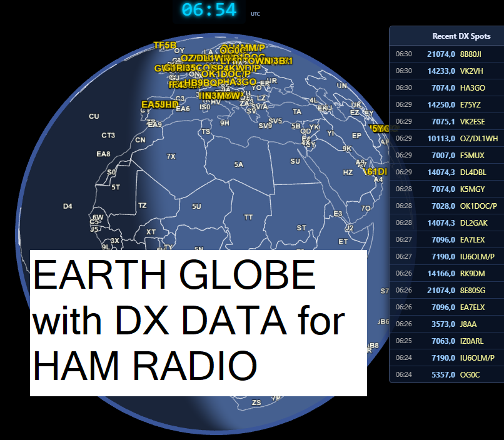Select the TF5B marker on the globe

[x=165, y=45]
